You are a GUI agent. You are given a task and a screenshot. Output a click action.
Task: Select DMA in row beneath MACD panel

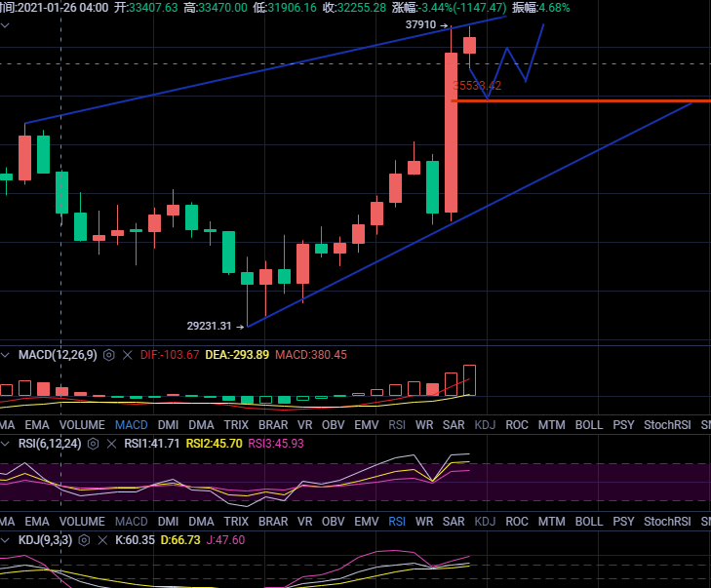click(x=201, y=425)
